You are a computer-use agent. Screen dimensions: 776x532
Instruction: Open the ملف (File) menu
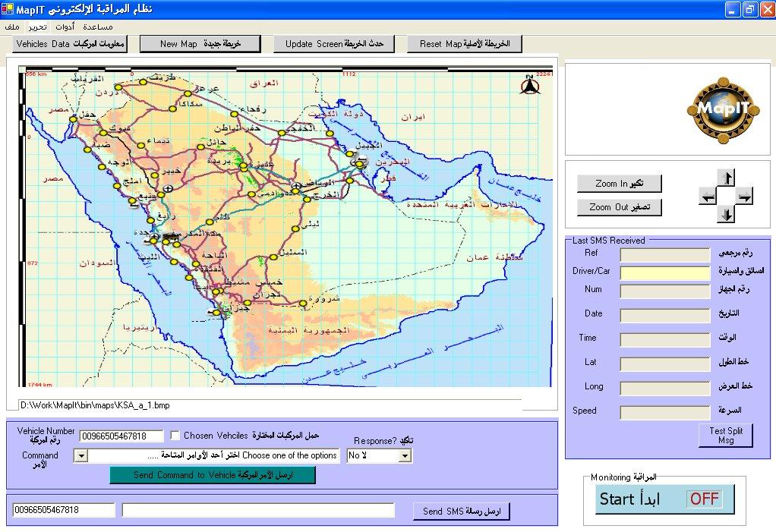(11, 27)
